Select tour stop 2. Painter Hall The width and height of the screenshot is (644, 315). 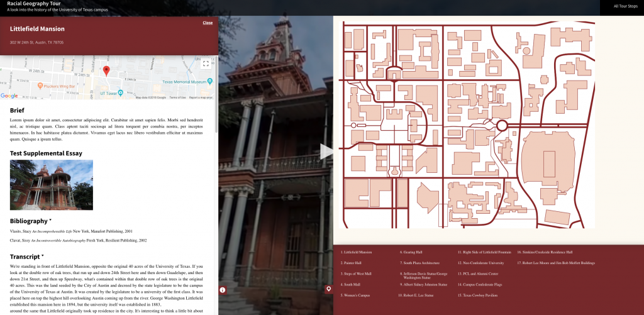(351, 263)
